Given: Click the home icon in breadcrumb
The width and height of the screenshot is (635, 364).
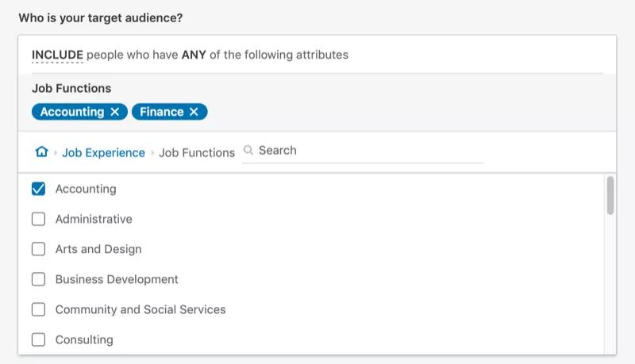Looking at the screenshot, I should pyautogui.click(x=42, y=152).
